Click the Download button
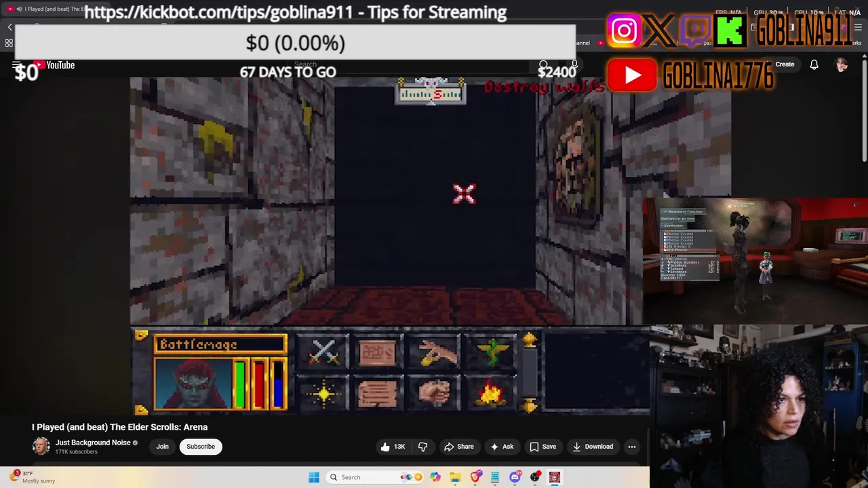This screenshot has height=488, width=868. 593,447
